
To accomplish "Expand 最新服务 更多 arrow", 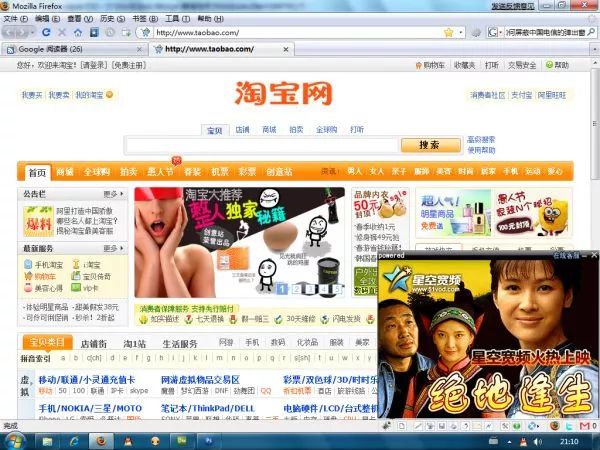I will [x=122, y=248].
